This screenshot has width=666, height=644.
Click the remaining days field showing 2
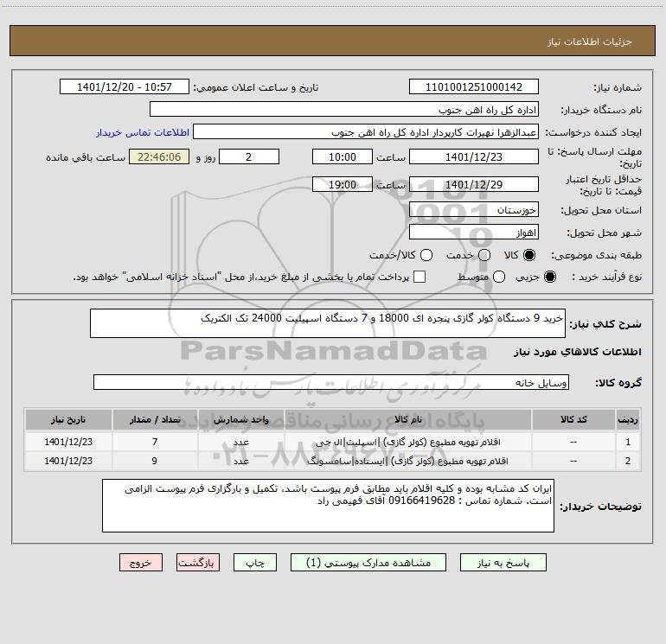pos(249,156)
